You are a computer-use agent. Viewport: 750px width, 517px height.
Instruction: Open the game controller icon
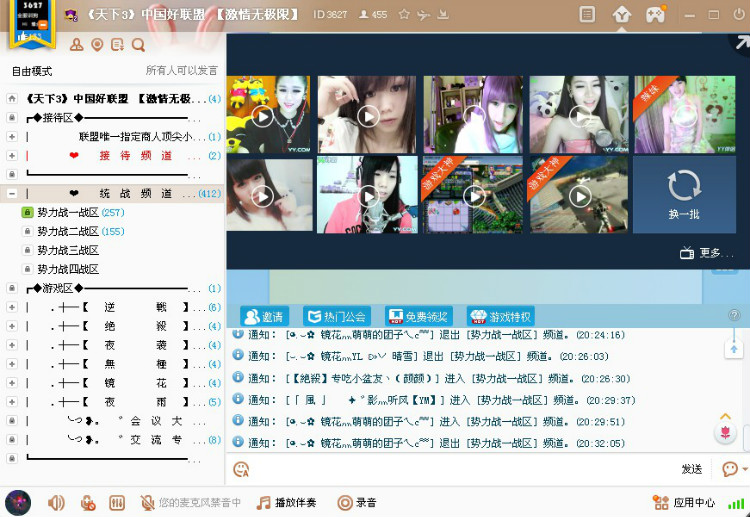(655, 14)
